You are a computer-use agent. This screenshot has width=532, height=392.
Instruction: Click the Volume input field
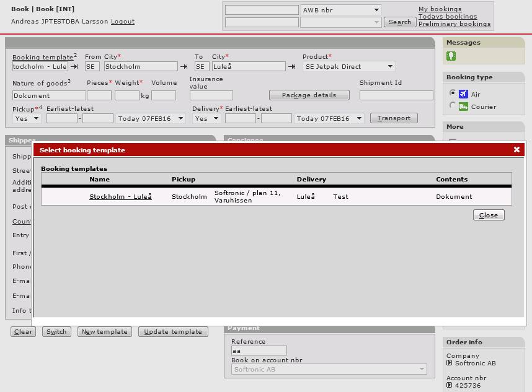[164, 95]
